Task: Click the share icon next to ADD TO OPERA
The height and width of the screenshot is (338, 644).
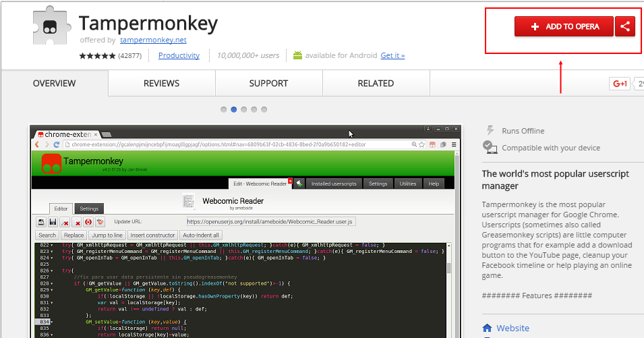Action: pos(625,27)
